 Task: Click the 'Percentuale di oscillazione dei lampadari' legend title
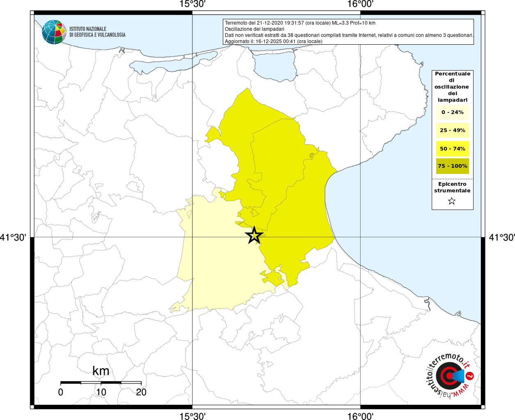(x=452, y=87)
